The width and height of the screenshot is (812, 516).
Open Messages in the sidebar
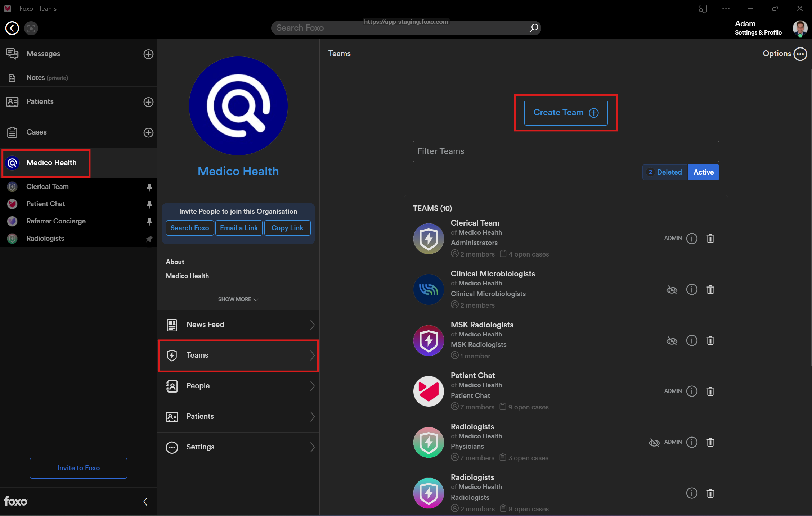(43, 54)
